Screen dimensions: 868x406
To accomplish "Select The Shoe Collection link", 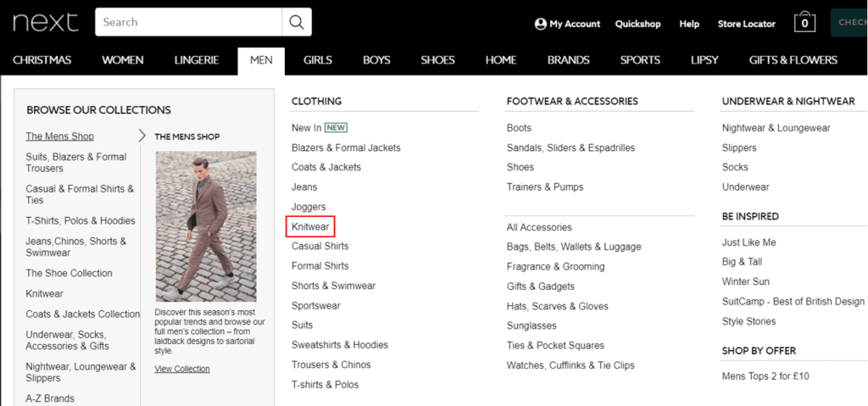I will point(69,273).
